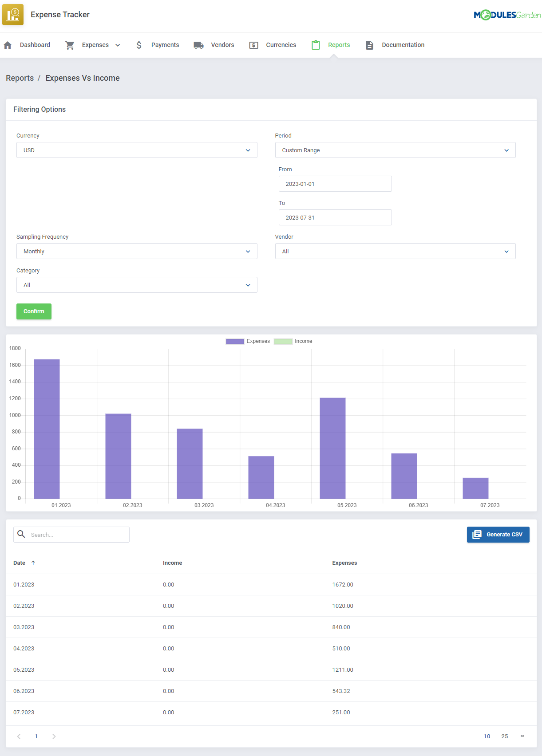Image resolution: width=542 pixels, height=756 pixels.
Task: Open the Expenses menu
Action: point(95,45)
